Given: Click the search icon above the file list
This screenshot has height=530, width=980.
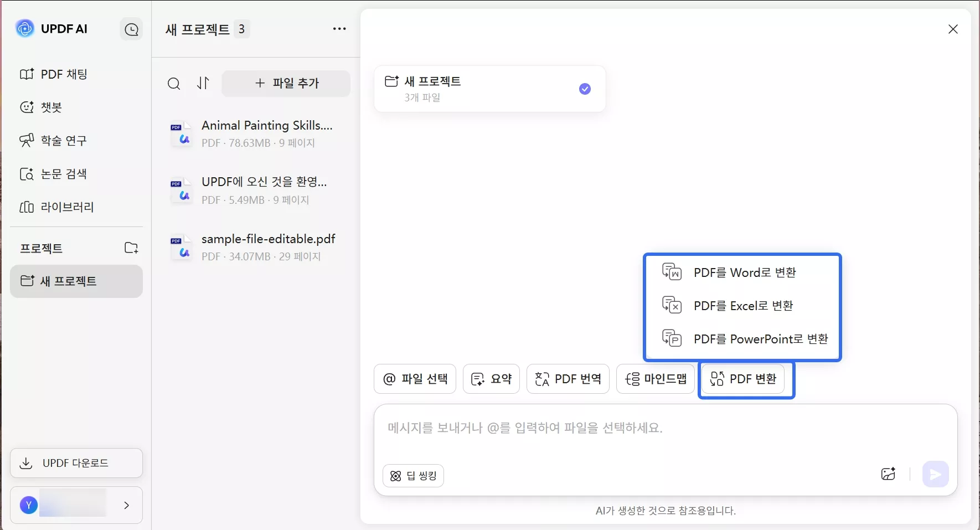Looking at the screenshot, I should click(x=174, y=84).
